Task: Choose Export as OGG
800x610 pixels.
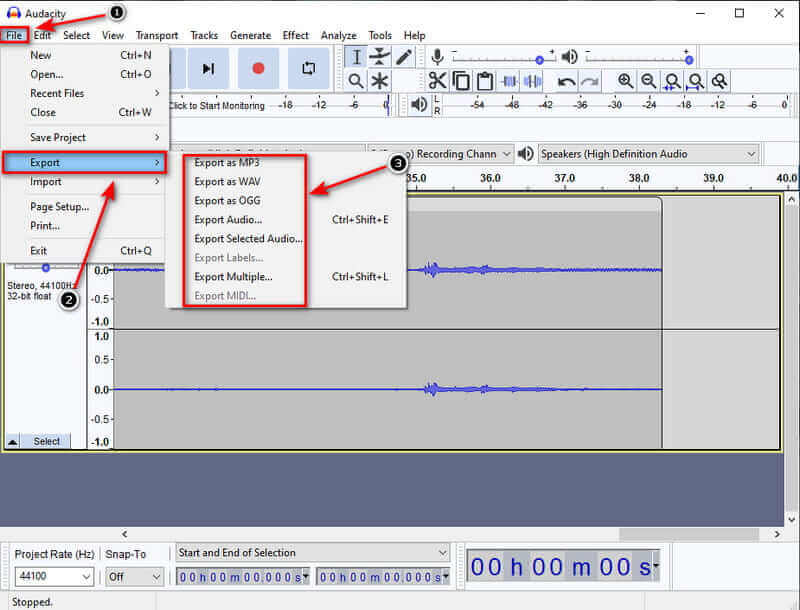Action: (x=227, y=200)
